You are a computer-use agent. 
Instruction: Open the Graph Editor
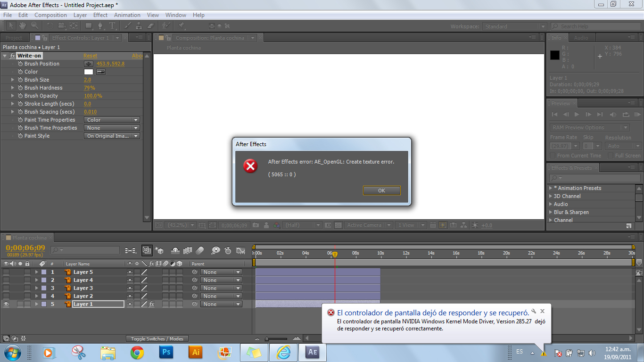pyautogui.click(x=240, y=250)
